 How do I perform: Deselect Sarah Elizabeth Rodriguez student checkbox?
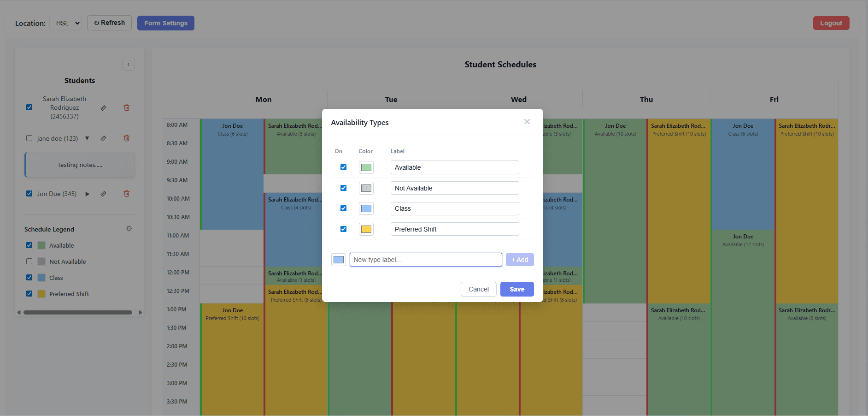[x=29, y=107]
